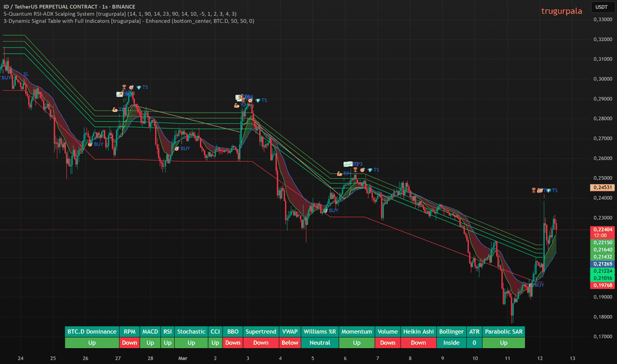Click the USDT currency button

(601, 7)
